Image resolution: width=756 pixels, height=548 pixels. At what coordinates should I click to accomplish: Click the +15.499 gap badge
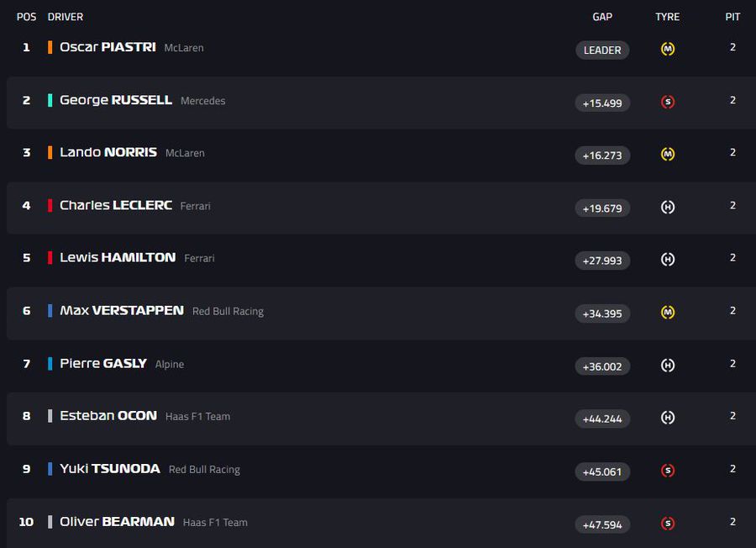[602, 103]
